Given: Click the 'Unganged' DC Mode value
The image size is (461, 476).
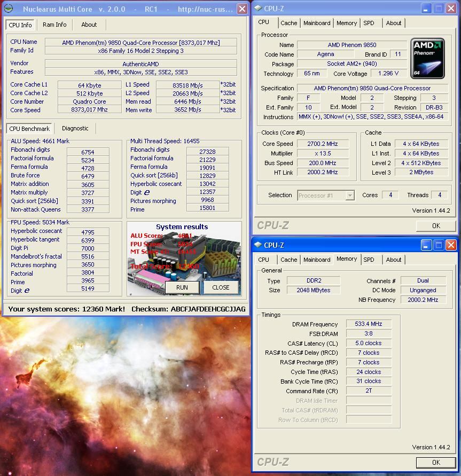Looking at the screenshot, I should 423,290.
